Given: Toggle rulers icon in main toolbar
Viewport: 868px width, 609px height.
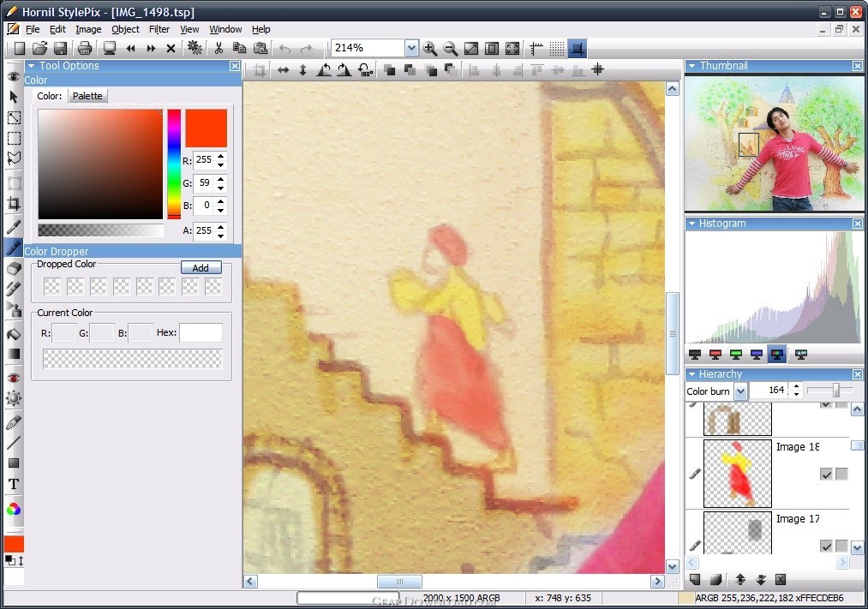Looking at the screenshot, I should point(536,49).
